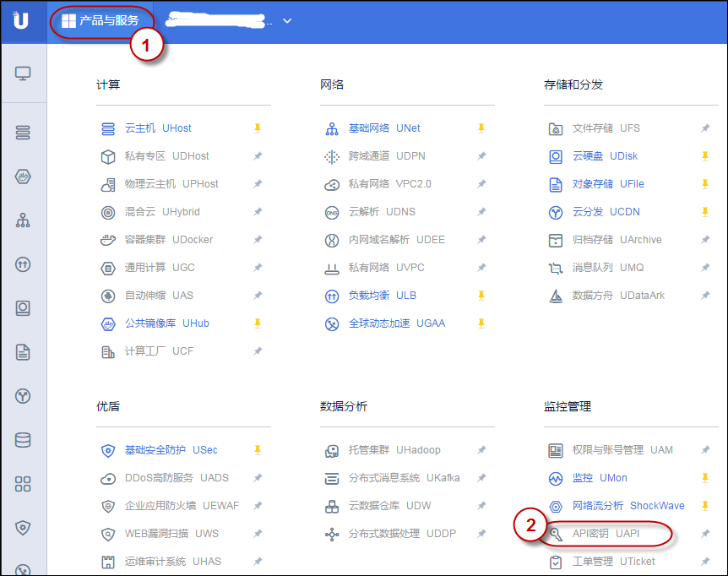Open 云主机 UHost service

(x=157, y=128)
